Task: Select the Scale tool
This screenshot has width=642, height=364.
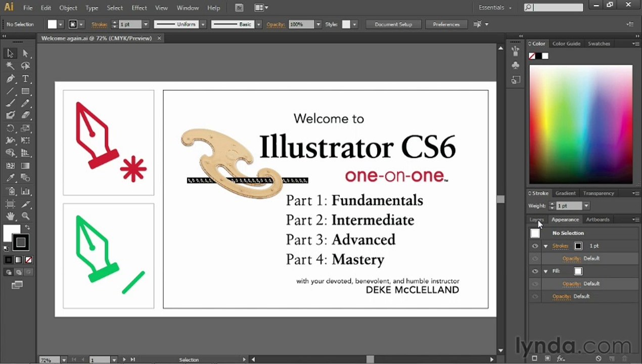Action: [25, 128]
